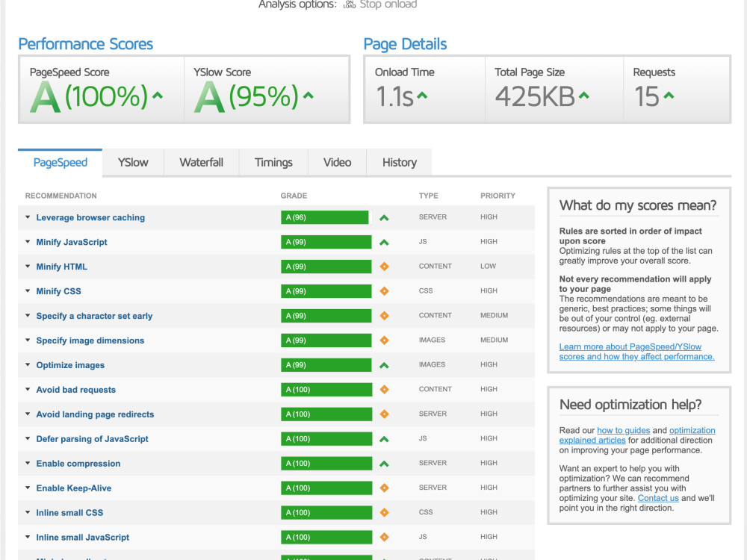Switch to the YSlow tab

point(133,162)
